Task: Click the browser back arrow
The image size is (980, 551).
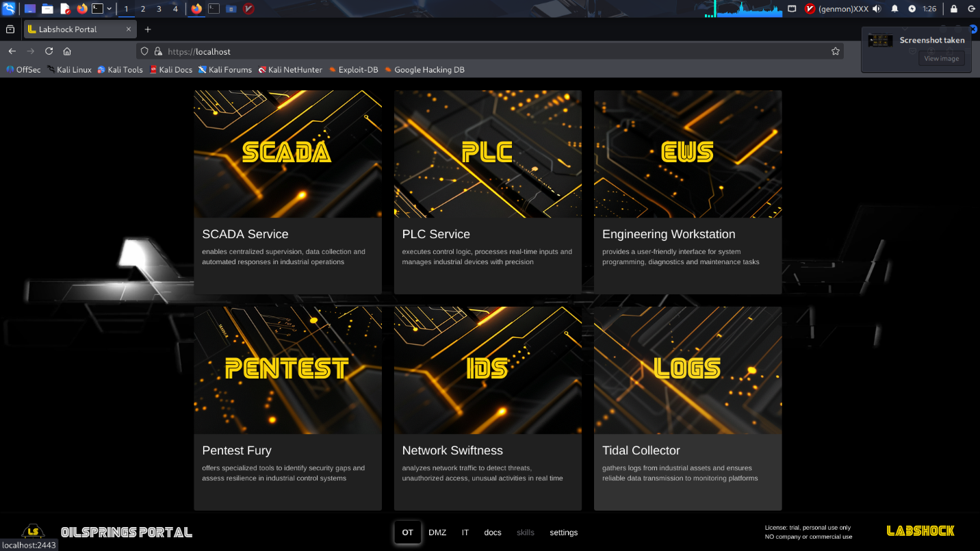Action: tap(12, 51)
